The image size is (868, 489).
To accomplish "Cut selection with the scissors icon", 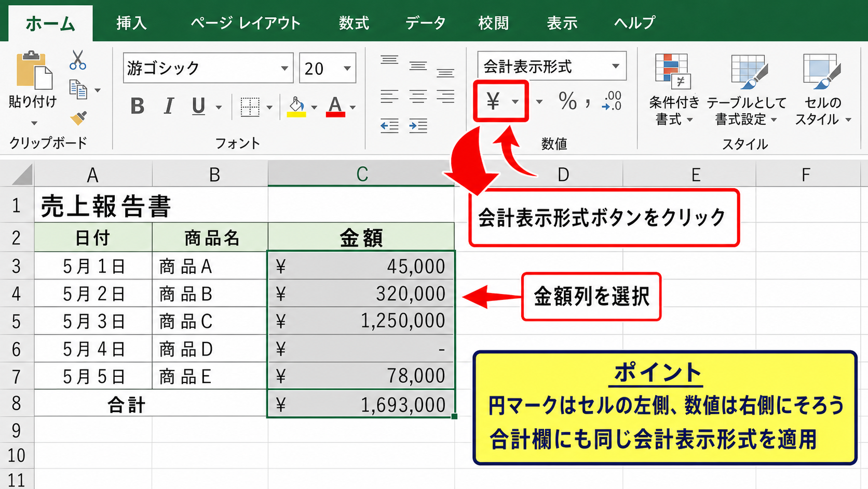I will (x=78, y=60).
